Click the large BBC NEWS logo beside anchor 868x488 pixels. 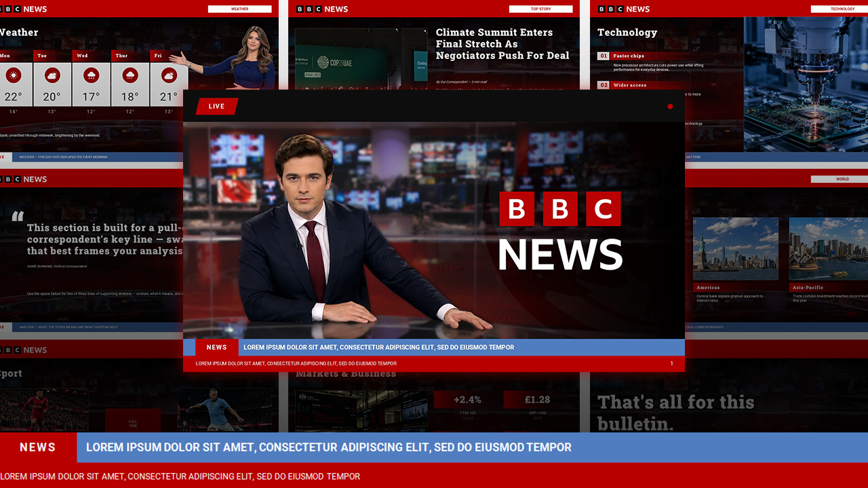coord(560,231)
